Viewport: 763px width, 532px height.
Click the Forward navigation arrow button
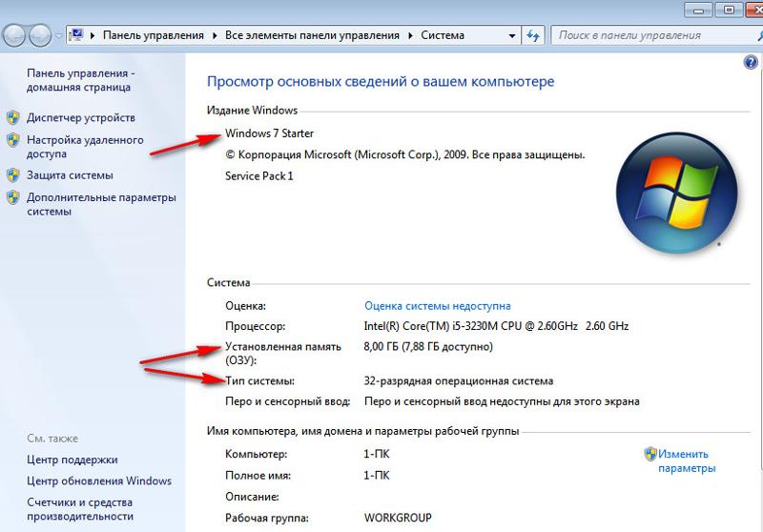(x=40, y=35)
